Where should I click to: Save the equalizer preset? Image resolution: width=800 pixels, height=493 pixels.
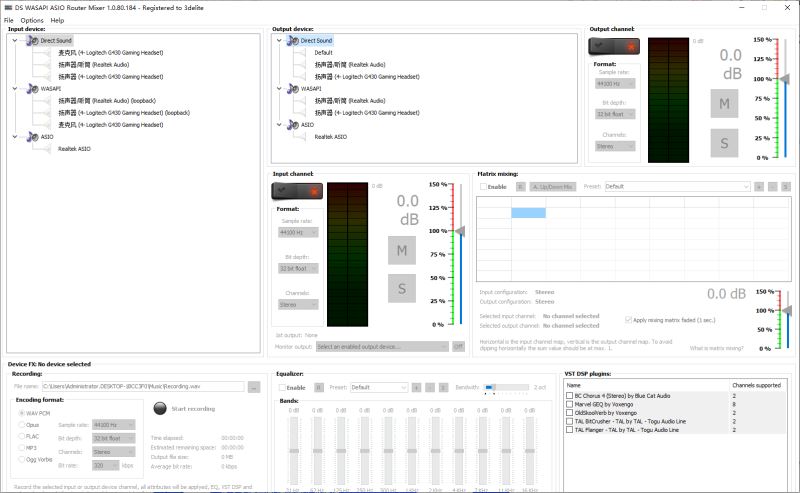[x=443, y=387]
